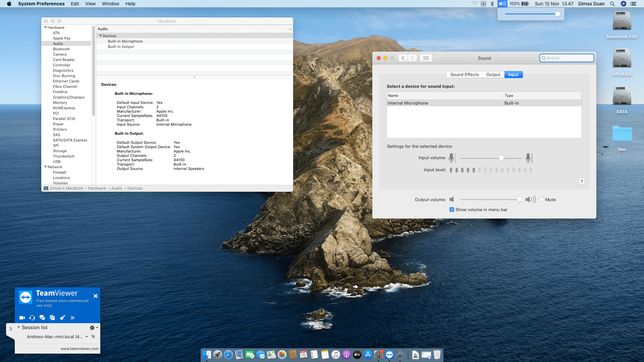
Task: Collapse the Hardware tree in System Information
Action: tap(46, 27)
